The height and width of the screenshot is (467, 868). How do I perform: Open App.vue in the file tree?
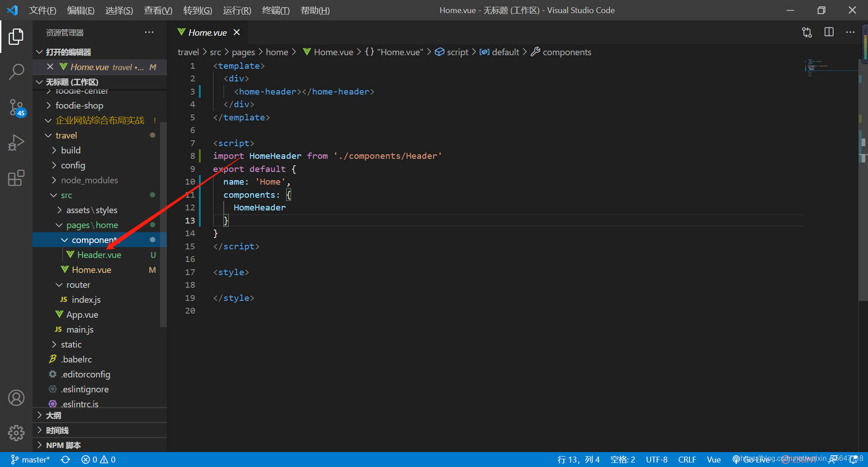99,315
